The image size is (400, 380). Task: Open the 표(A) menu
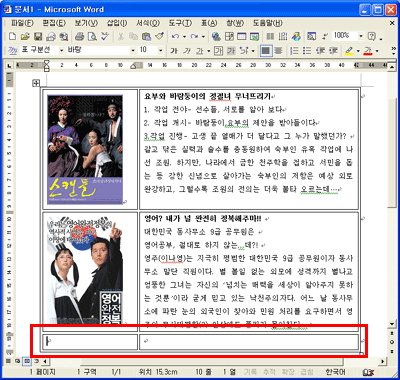tap(209, 23)
